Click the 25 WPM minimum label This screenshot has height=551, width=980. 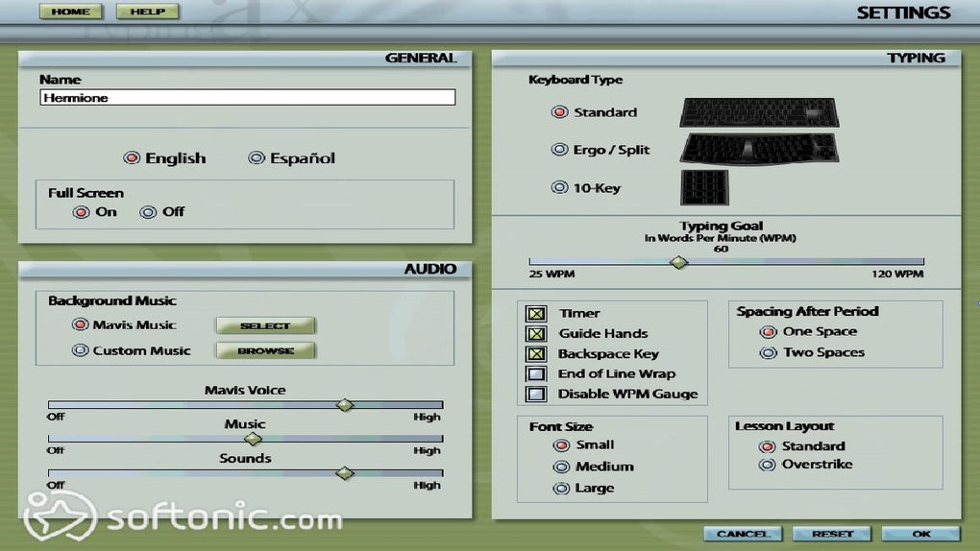551,274
